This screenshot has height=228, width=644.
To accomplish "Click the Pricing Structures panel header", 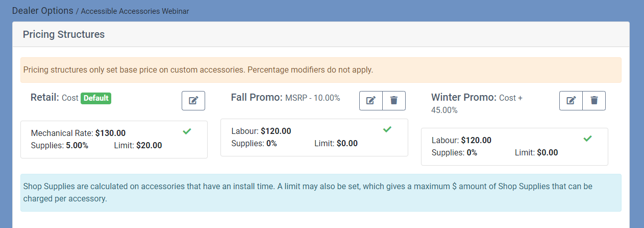I will (321, 35).
